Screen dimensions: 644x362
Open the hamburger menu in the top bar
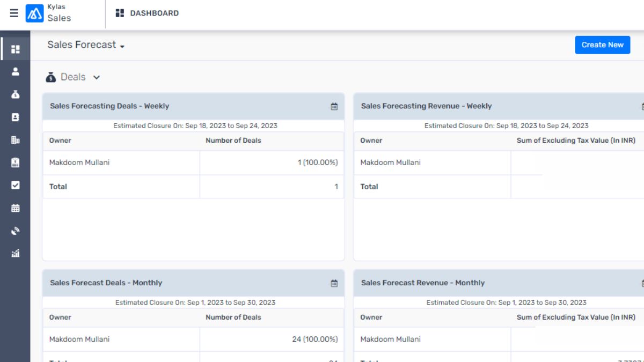tap(14, 13)
